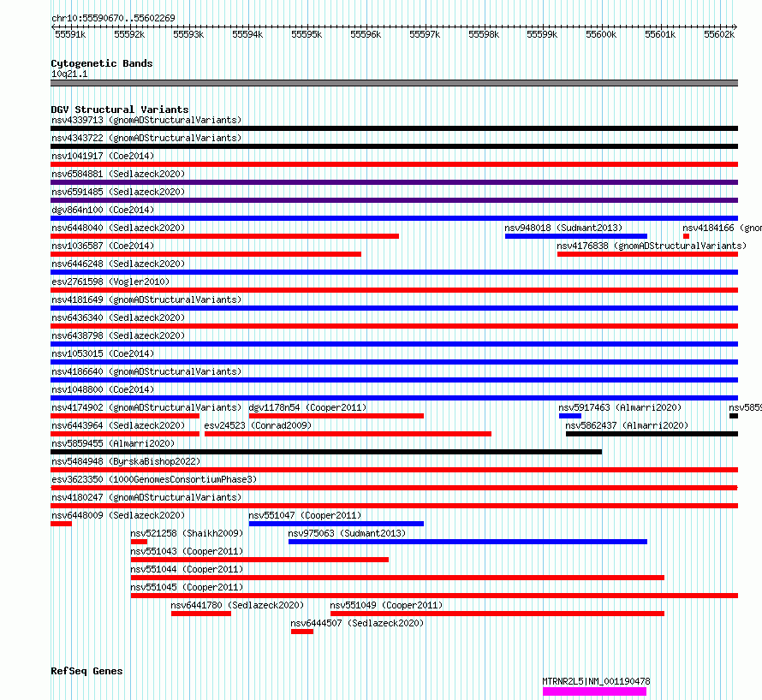Open nsv1036587 (Coe2014) label

click(103, 246)
